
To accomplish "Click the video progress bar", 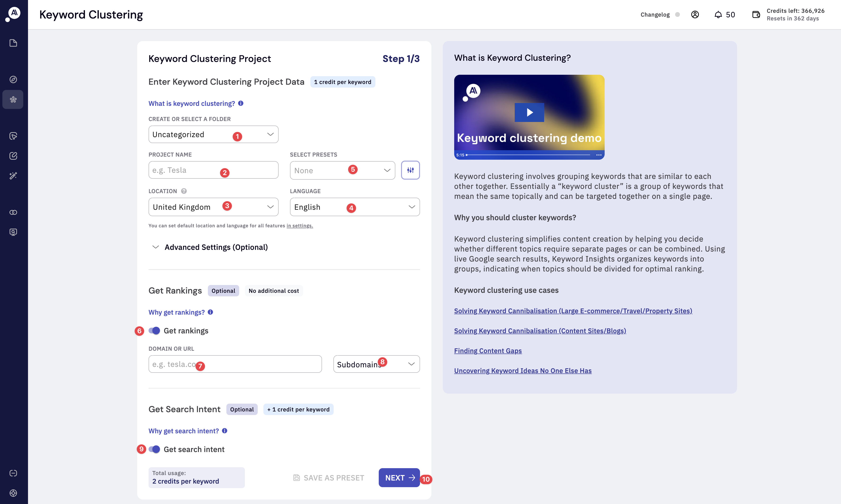I will 528,155.
